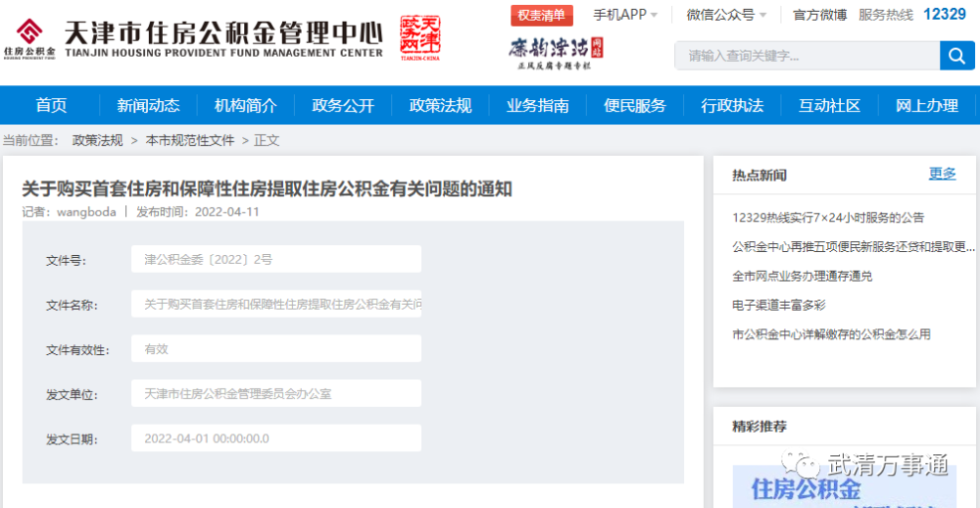The image size is (980, 508).
Task: Click 本市规范性文件 breadcrumb link
Action: point(190,140)
